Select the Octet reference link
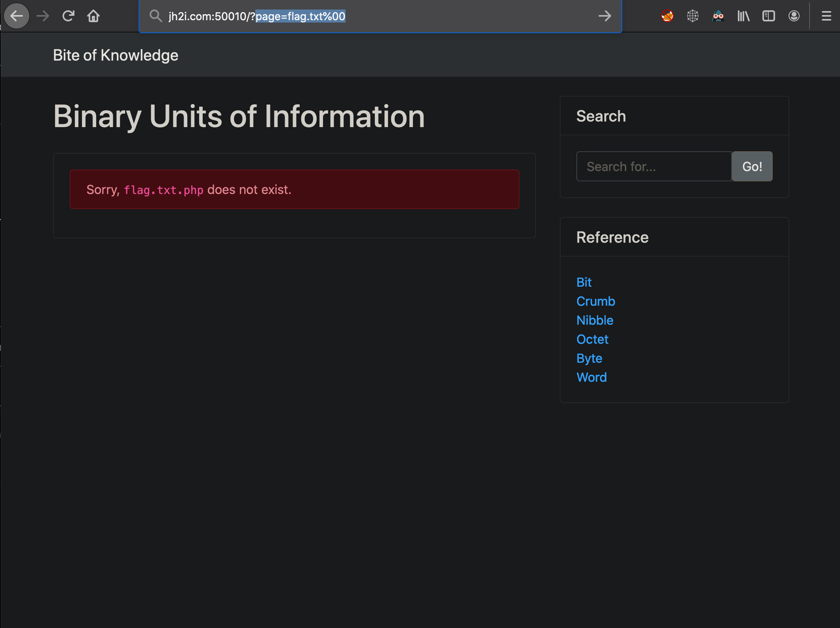Screen dimensions: 840x628 coord(592,339)
